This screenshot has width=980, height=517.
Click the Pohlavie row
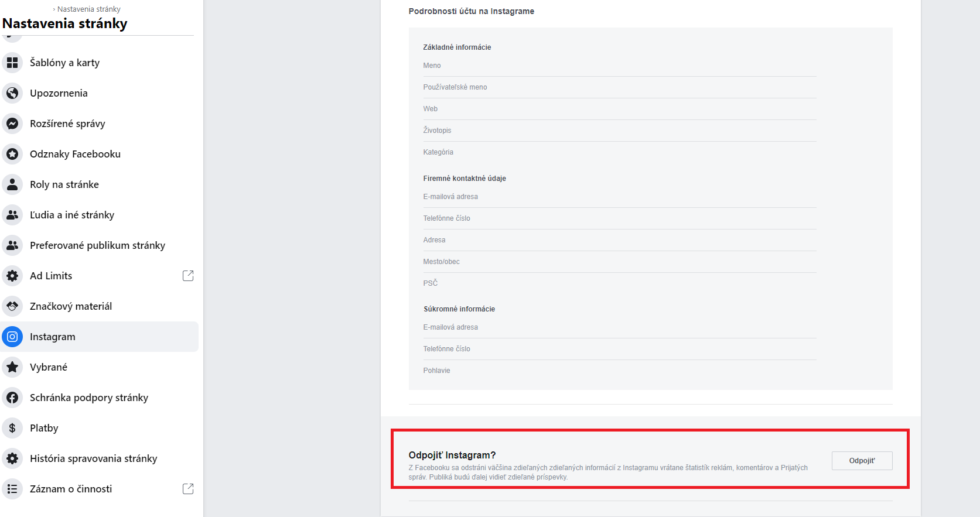tap(620, 371)
